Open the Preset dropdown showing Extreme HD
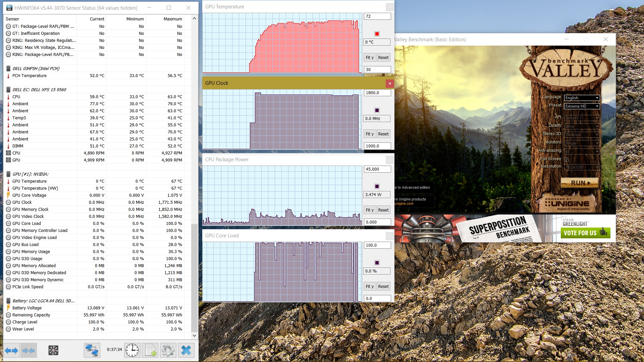The width and height of the screenshot is (644, 362). (x=582, y=106)
